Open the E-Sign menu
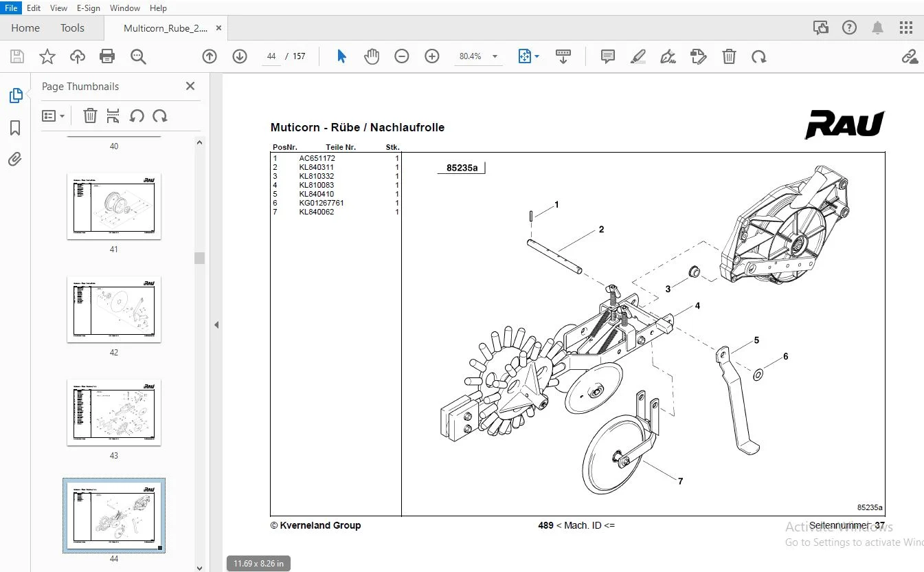Screen dimensions: 924x572 tap(89, 8)
